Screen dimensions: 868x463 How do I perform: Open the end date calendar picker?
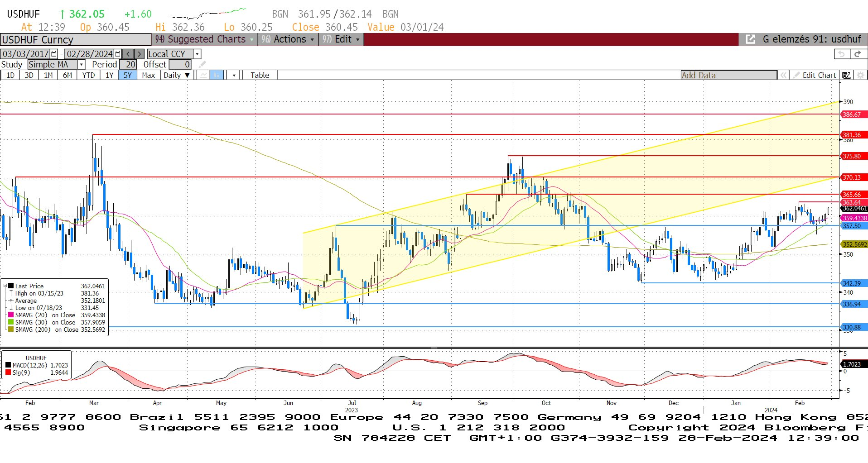pos(118,54)
